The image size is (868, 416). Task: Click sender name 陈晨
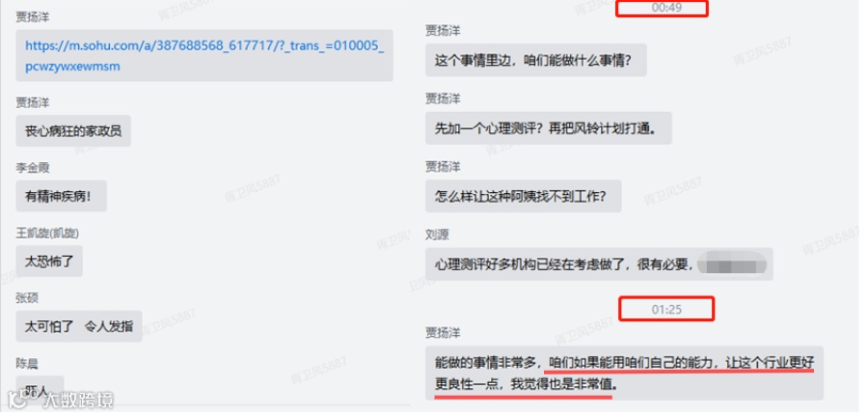coord(27,366)
